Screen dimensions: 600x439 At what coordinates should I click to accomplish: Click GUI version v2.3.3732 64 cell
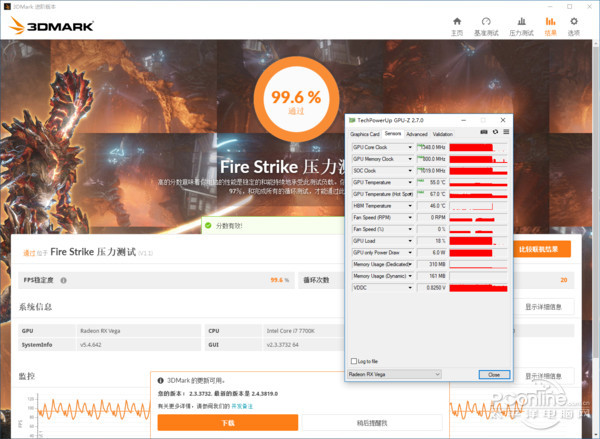pyautogui.click(x=303, y=344)
